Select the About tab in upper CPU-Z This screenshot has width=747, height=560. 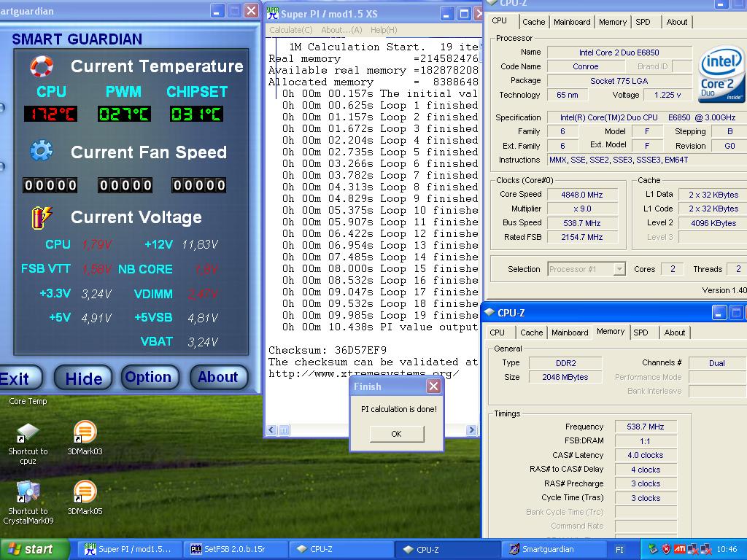(x=676, y=22)
